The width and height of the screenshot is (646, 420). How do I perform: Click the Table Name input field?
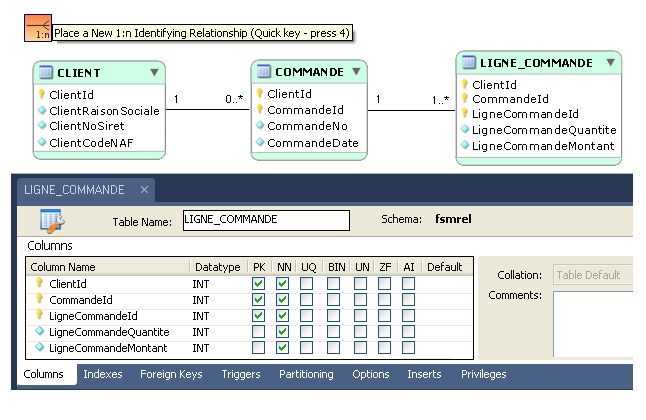tap(266, 220)
